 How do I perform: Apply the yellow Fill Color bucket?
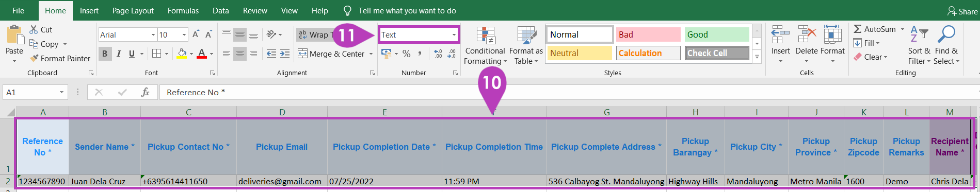click(x=182, y=54)
